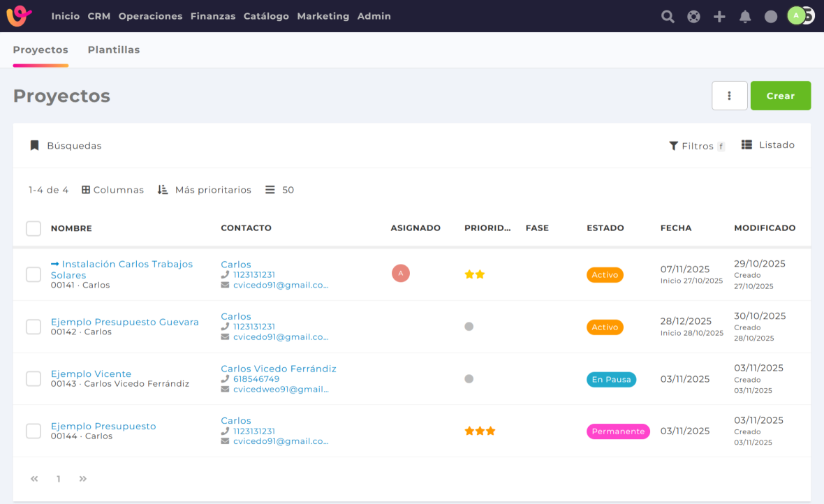The height and width of the screenshot is (504, 824).
Task: Click the pink Permanente status badge
Action: pos(618,431)
